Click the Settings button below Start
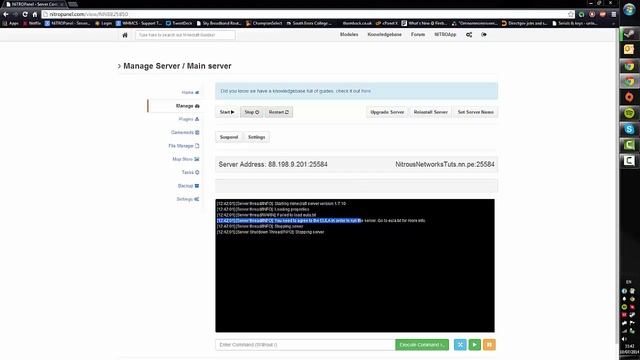 pyautogui.click(x=256, y=137)
